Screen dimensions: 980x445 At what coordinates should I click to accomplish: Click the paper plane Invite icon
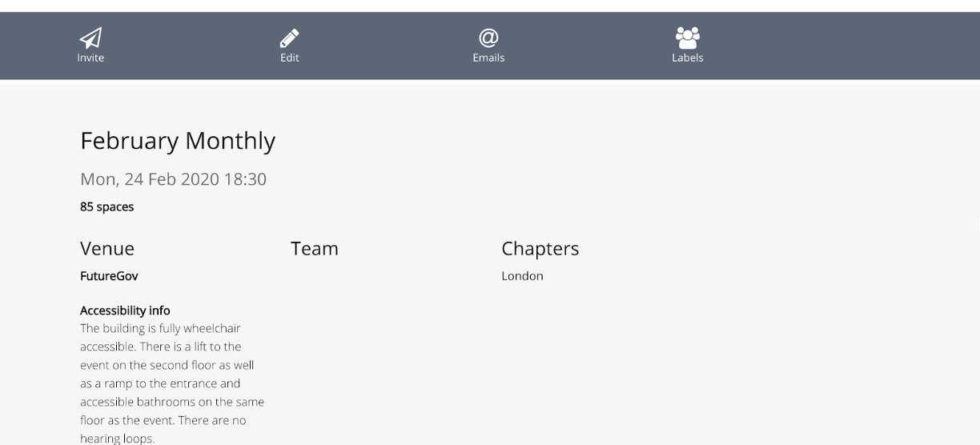click(90, 38)
